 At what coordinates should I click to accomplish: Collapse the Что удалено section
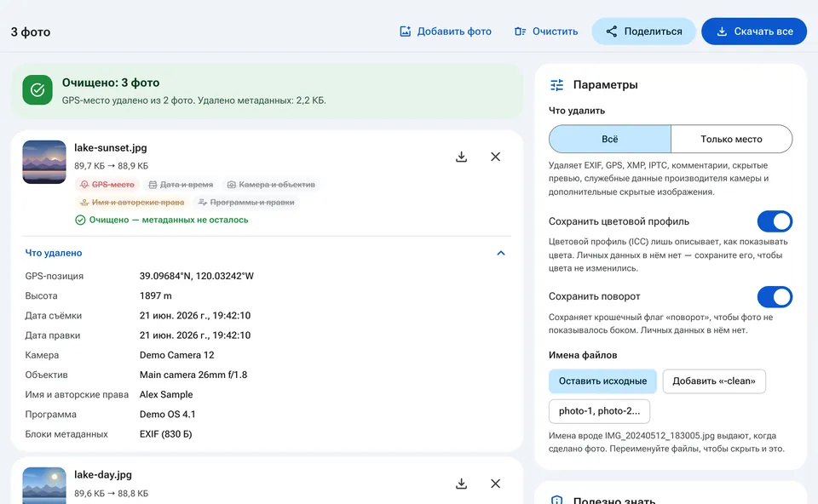[267, 253]
